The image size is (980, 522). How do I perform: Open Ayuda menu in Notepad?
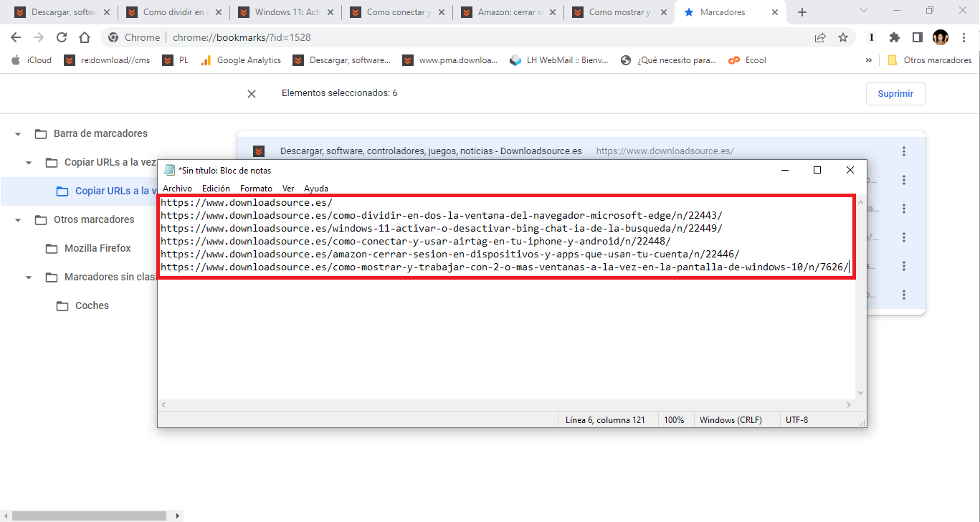(x=316, y=189)
